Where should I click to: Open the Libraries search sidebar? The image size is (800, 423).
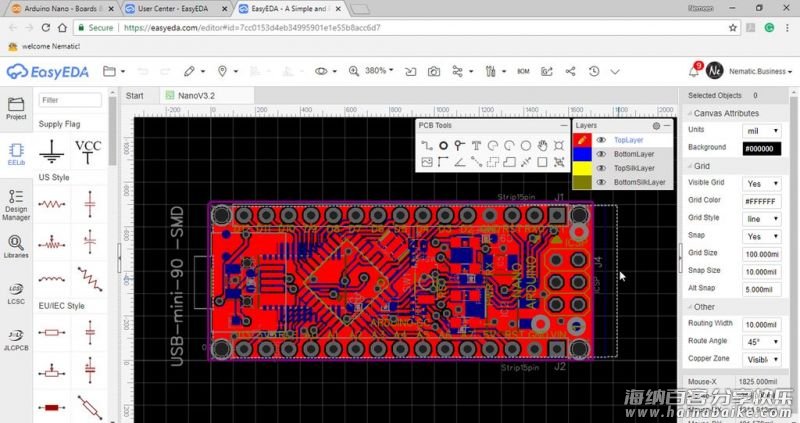tap(16, 246)
